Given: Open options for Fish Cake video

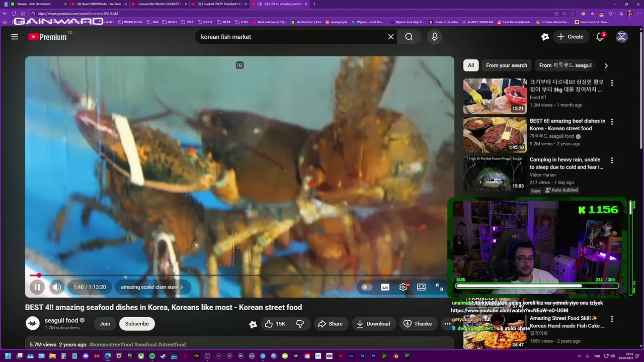Looking at the screenshot, I should tap(612, 319).
